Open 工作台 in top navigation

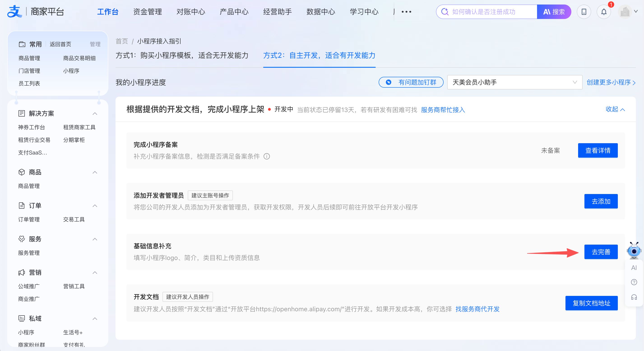pyautogui.click(x=108, y=12)
